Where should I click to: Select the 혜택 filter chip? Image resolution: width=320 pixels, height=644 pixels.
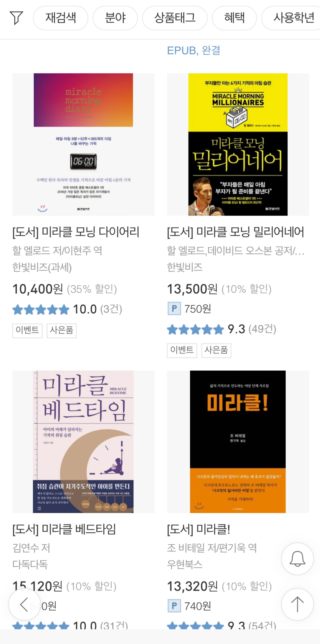(x=234, y=18)
